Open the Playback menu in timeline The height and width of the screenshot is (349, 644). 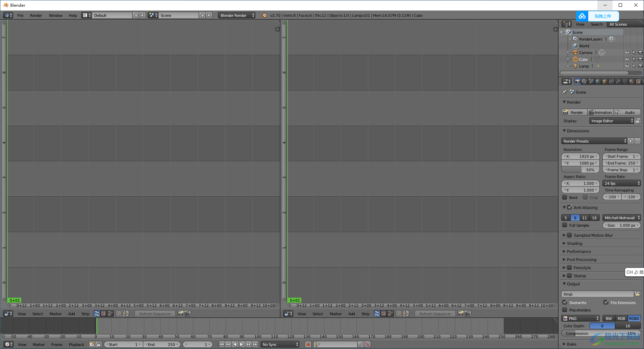(x=77, y=345)
